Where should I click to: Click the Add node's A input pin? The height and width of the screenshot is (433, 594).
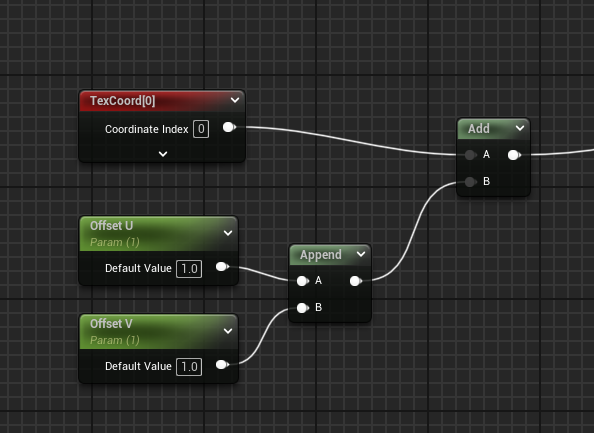pyautogui.click(x=471, y=155)
